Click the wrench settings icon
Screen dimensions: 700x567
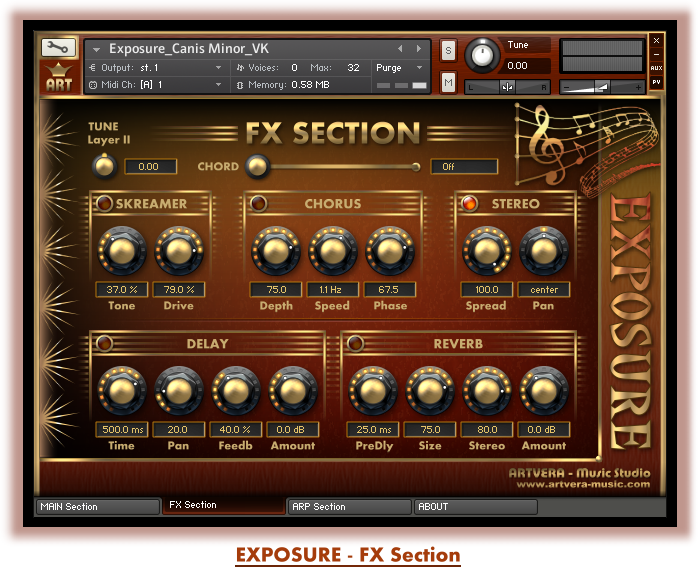click(58, 47)
